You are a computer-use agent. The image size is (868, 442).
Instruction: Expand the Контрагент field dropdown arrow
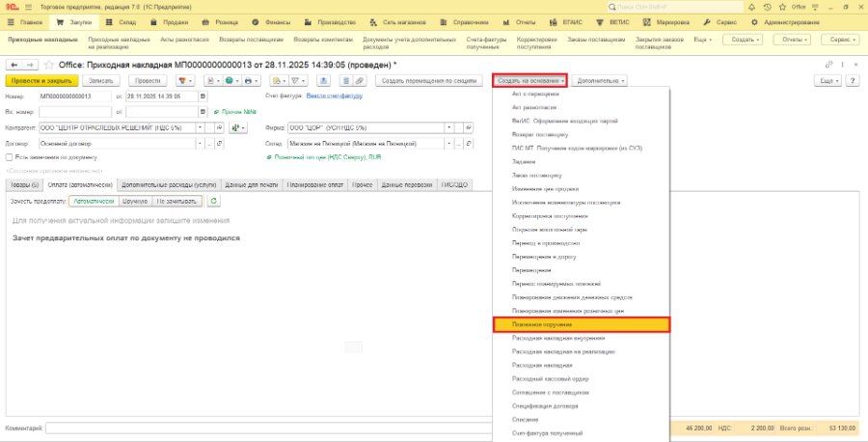pos(200,128)
